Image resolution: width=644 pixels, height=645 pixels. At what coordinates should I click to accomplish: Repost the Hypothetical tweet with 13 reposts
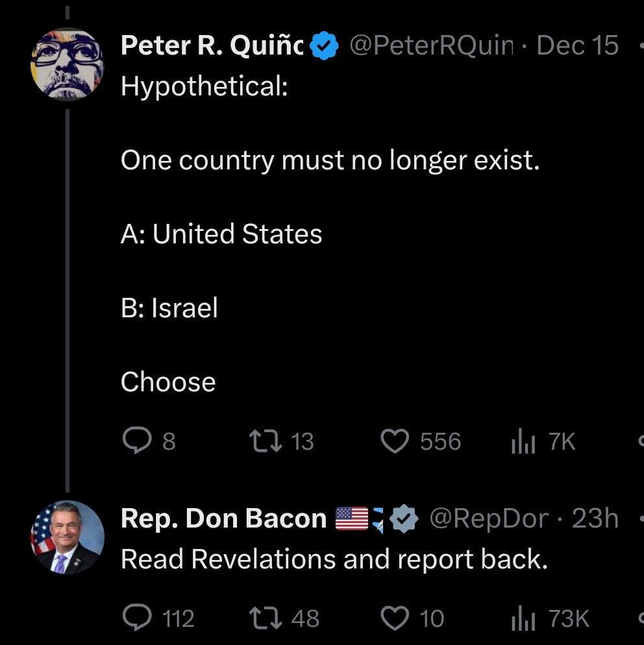point(266,441)
